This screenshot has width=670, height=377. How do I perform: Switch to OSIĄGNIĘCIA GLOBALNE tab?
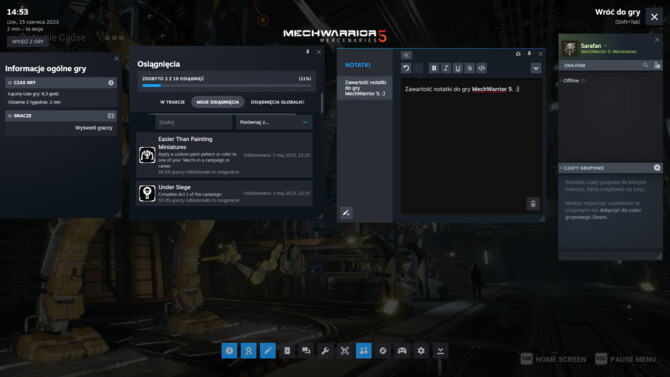tap(277, 102)
